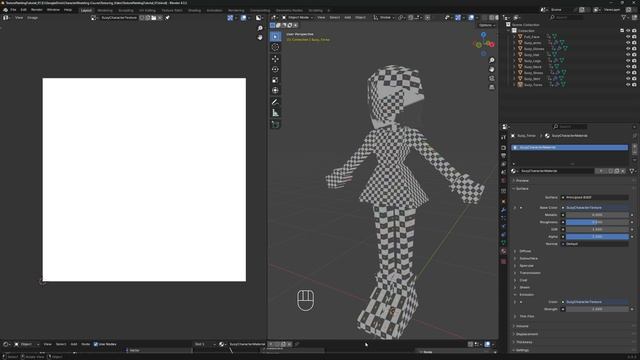Click the navigation gizmo Z axis ball
Screen dimensions: 640x360
pos(484,36)
